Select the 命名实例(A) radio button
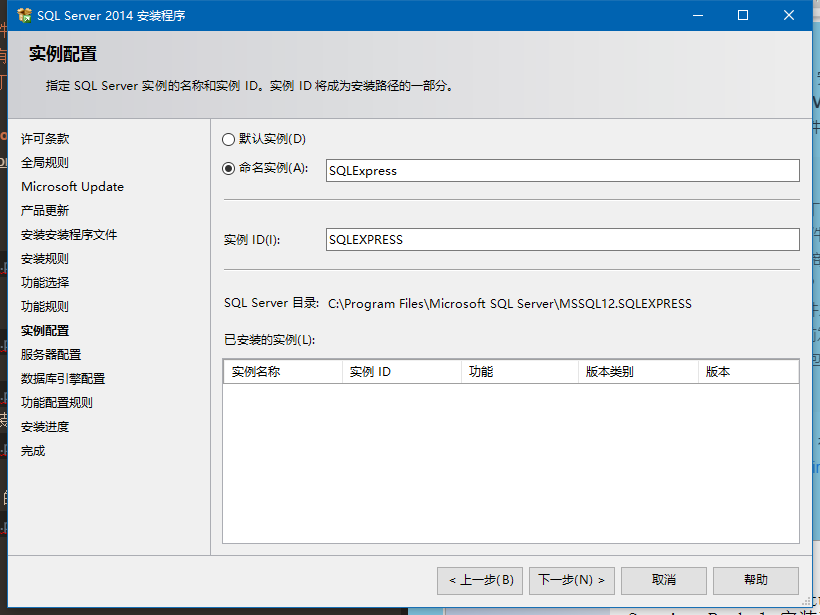Viewport: 820px width, 615px height. click(228, 168)
